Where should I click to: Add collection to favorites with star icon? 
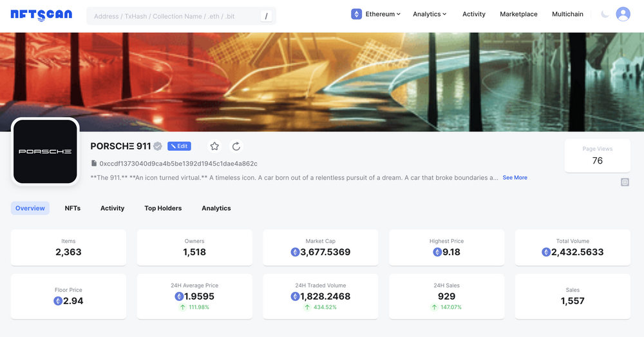[214, 146]
